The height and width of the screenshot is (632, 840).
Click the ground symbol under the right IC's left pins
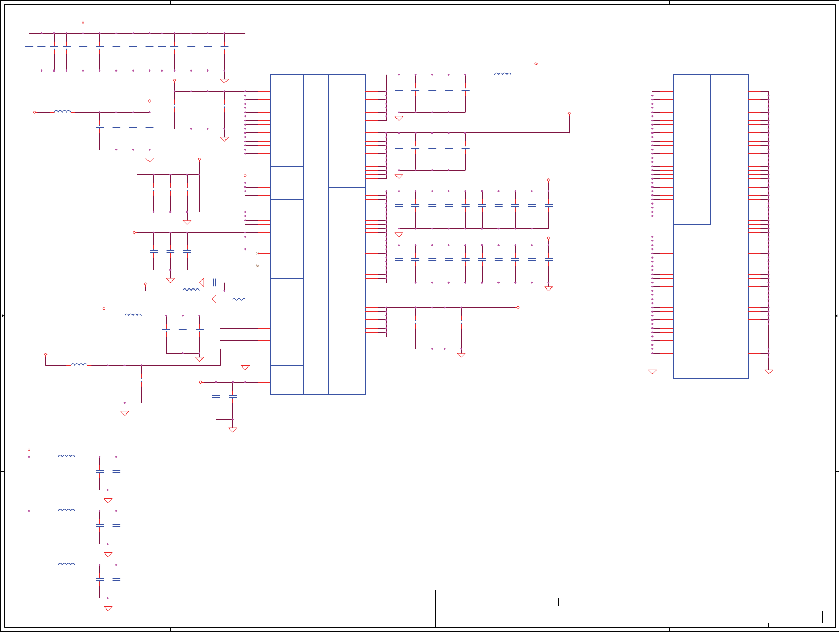click(652, 371)
